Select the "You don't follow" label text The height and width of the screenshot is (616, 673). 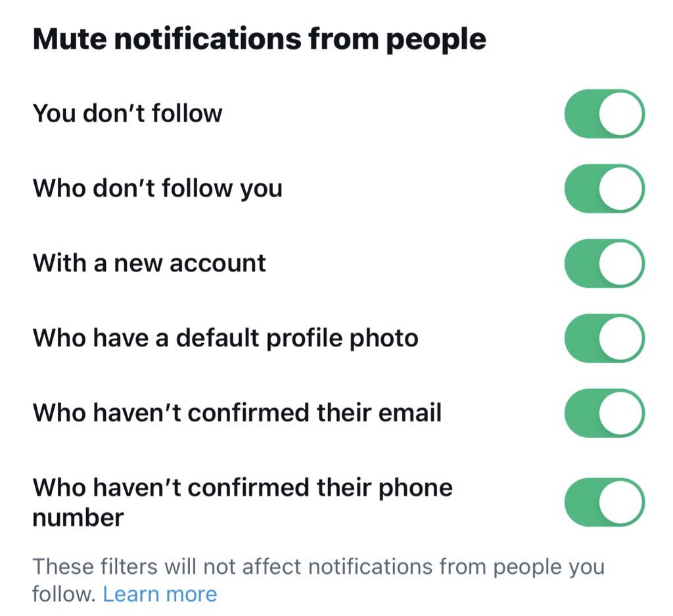click(x=128, y=114)
